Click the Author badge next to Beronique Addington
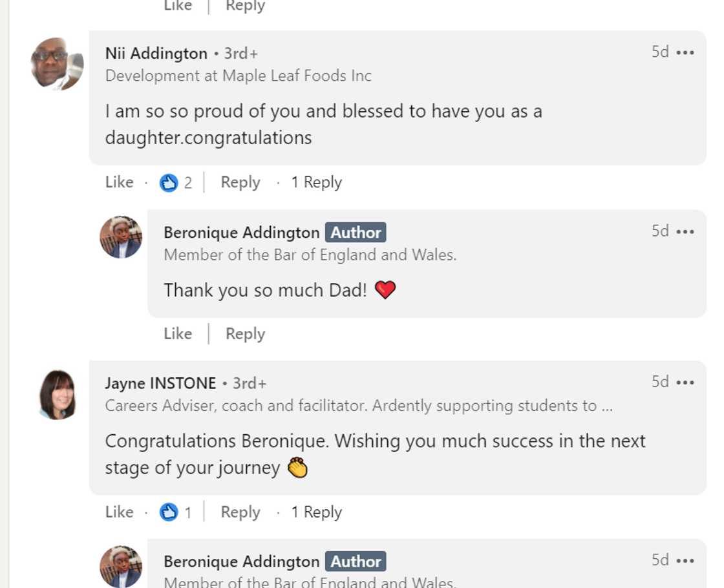This screenshot has width=724, height=588. [x=356, y=232]
